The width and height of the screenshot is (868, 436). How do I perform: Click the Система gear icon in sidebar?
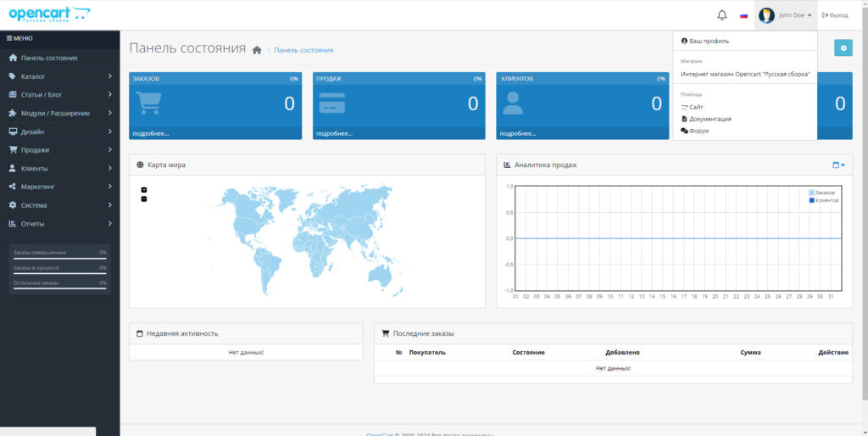(13, 205)
